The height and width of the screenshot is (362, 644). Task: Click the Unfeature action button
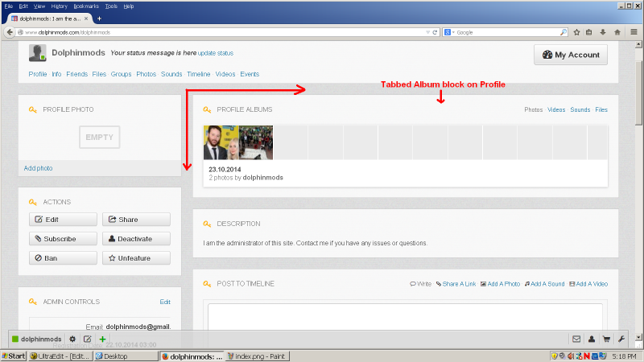click(x=136, y=258)
